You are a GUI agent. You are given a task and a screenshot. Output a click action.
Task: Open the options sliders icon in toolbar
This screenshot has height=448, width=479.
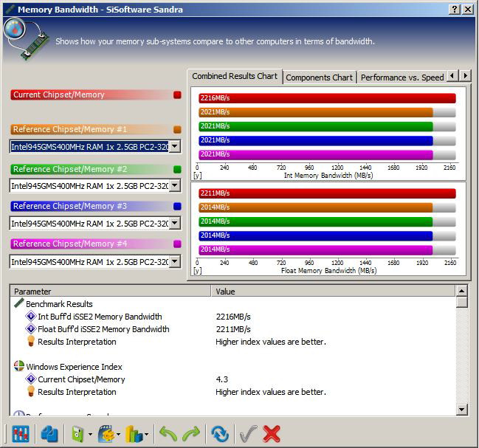pyautogui.click(x=21, y=434)
